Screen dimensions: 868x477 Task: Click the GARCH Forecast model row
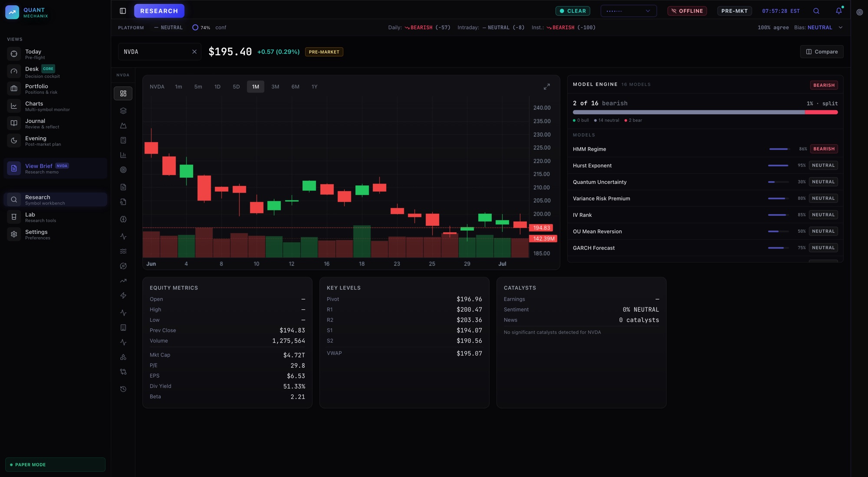tap(705, 248)
